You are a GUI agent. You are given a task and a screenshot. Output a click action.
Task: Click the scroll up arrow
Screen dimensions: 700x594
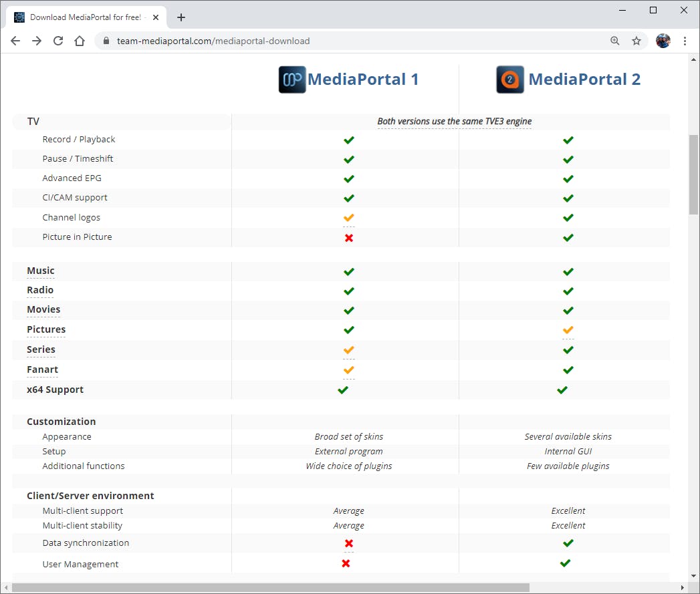(693, 59)
